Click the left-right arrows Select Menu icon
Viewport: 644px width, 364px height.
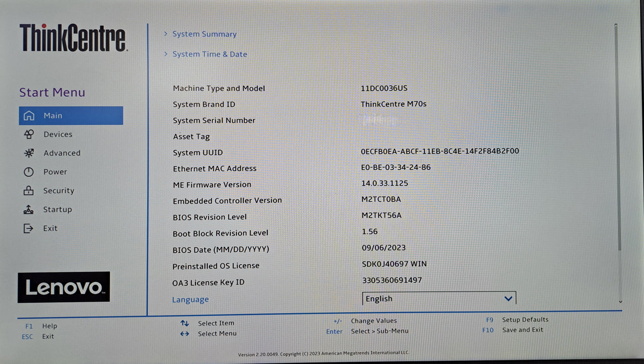[x=185, y=334]
